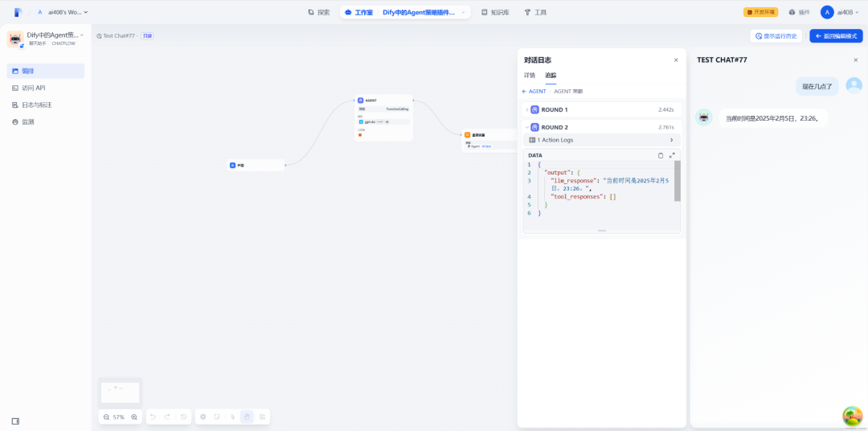Open the ai408's Workspace dropdown
The image size is (868, 431).
[x=63, y=12]
